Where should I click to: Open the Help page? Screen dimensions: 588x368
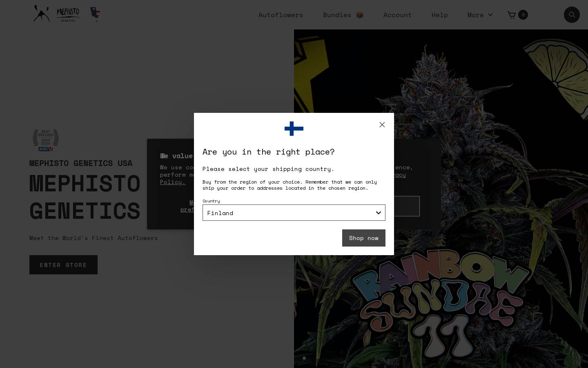tap(440, 15)
